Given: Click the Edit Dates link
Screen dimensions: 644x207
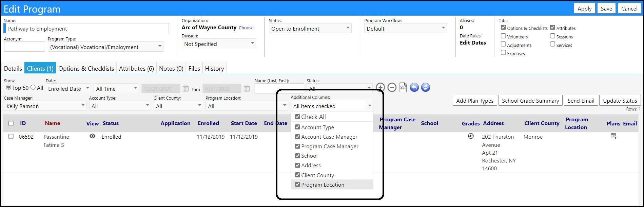Looking at the screenshot, I should [473, 42].
